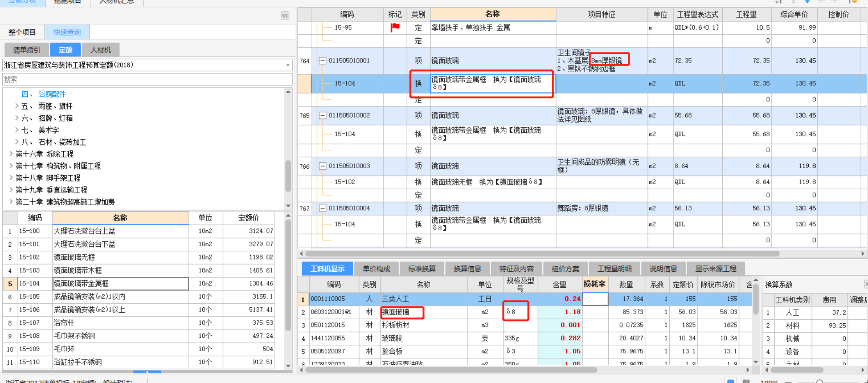Open the 说明信息 tab
Screen dimensions: 868x383
(x=663, y=269)
